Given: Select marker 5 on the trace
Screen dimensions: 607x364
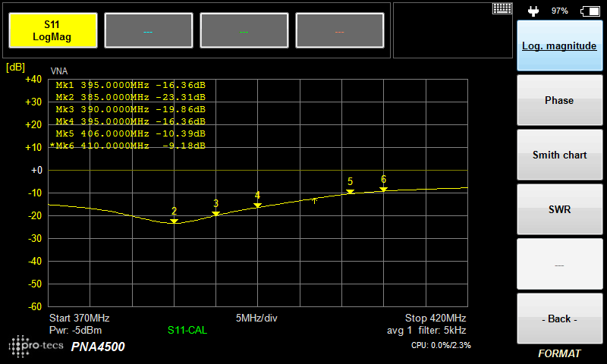Looking at the screenshot, I should point(350,192).
